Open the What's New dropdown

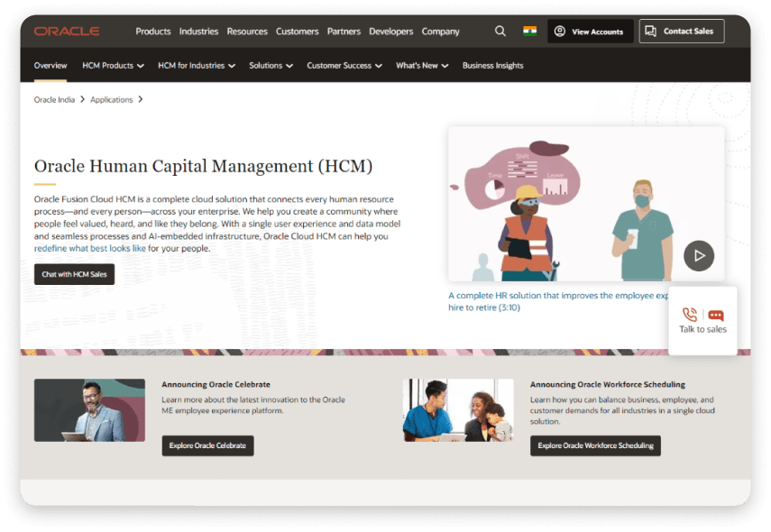421,65
